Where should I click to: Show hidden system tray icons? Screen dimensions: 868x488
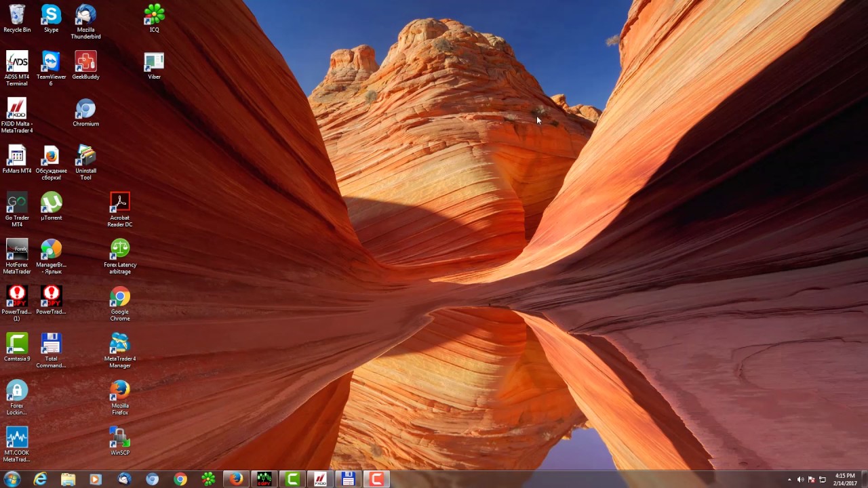pos(789,480)
